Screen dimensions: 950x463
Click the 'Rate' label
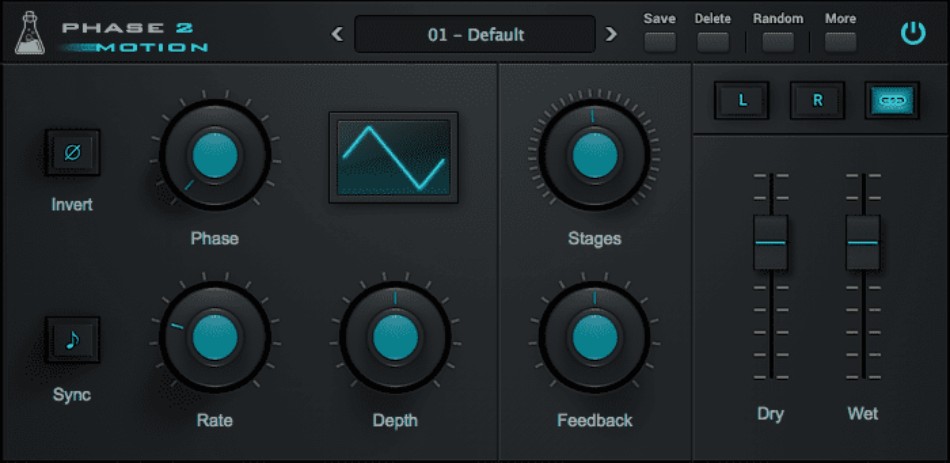[214, 421]
